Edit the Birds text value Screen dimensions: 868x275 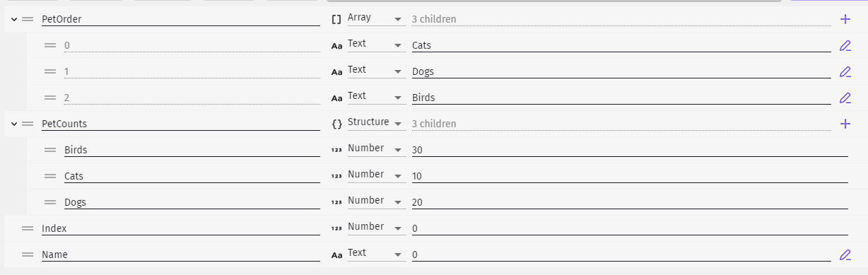coord(845,98)
